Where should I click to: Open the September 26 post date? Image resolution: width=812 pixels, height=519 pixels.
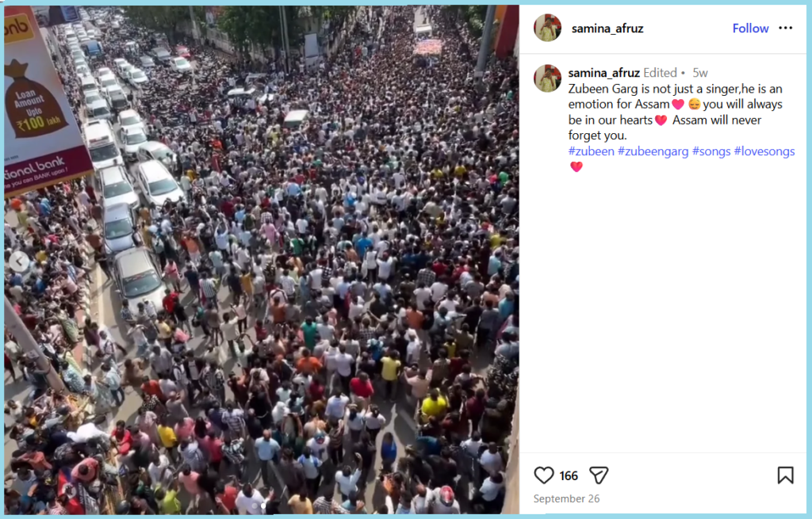pos(566,499)
